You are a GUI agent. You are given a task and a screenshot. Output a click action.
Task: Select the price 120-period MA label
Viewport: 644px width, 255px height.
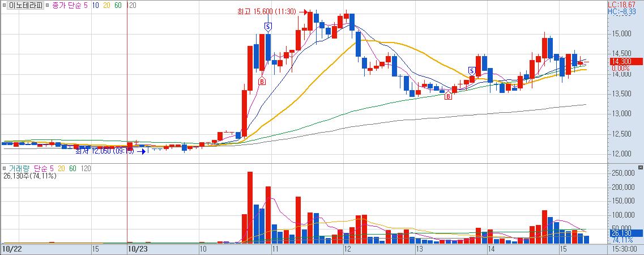click(x=131, y=6)
